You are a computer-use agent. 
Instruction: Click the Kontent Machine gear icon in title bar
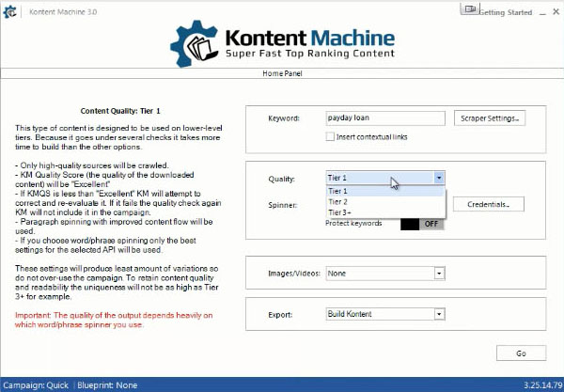(9, 12)
